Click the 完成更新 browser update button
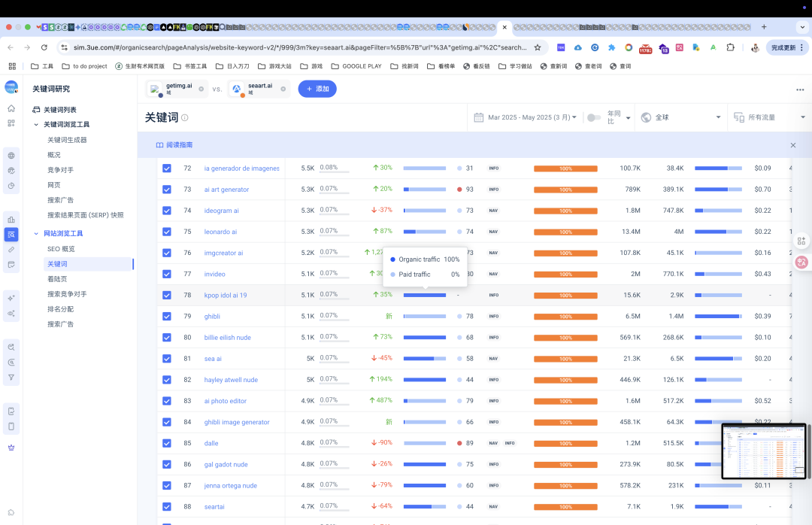Viewport: 812px width, 525px height. pyautogui.click(x=786, y=47)
